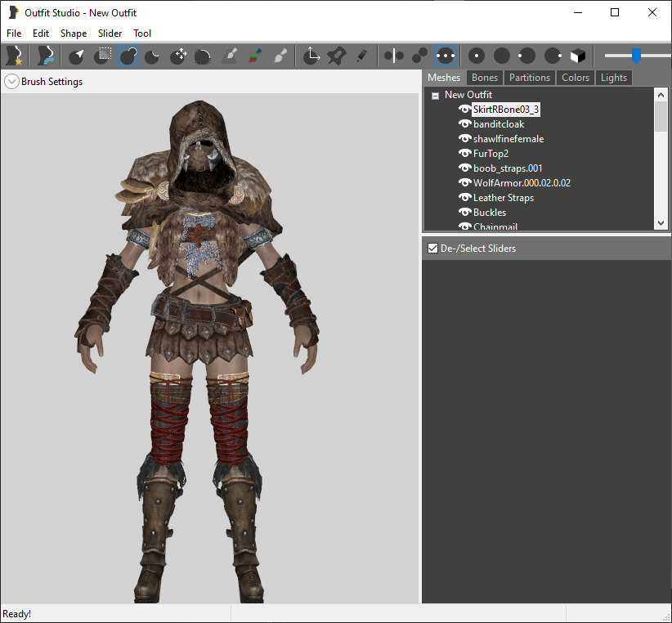Select the Inflate brush tool
The height and width of the screenshot is (623, 672).
click(128, 56)
